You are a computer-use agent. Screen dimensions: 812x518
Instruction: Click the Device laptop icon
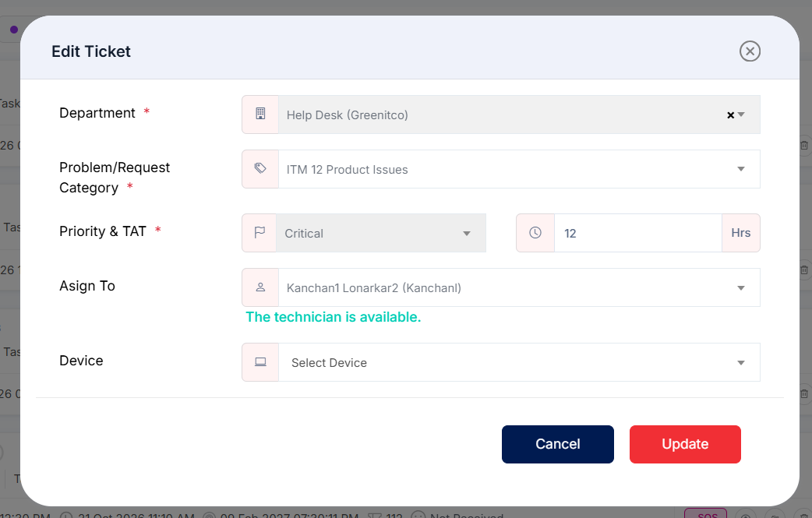click(260, 362)
